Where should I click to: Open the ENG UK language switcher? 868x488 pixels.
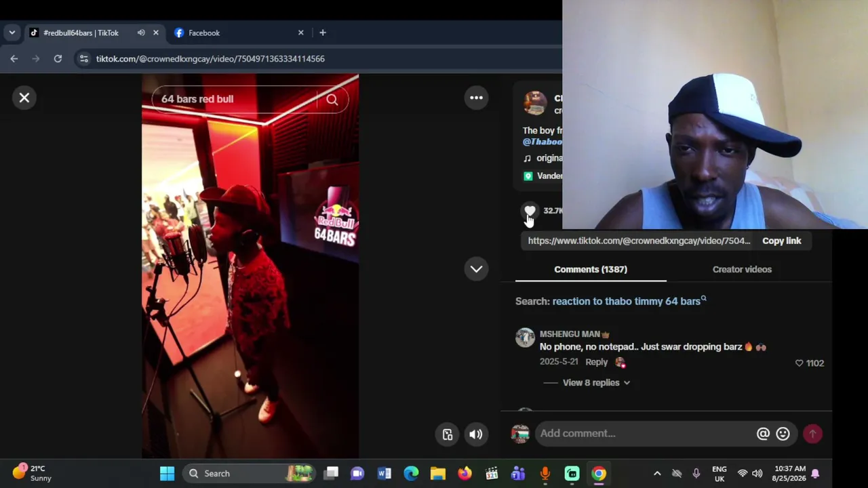tap(719, 474)
